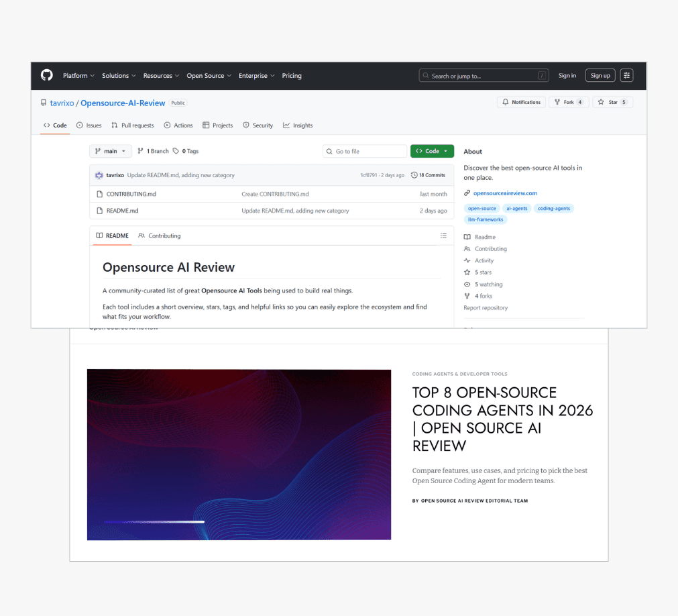The width and height of the screenshot is (678, 616).
Task: Click inside the Go to file field
Action: [x=364, y=151]
